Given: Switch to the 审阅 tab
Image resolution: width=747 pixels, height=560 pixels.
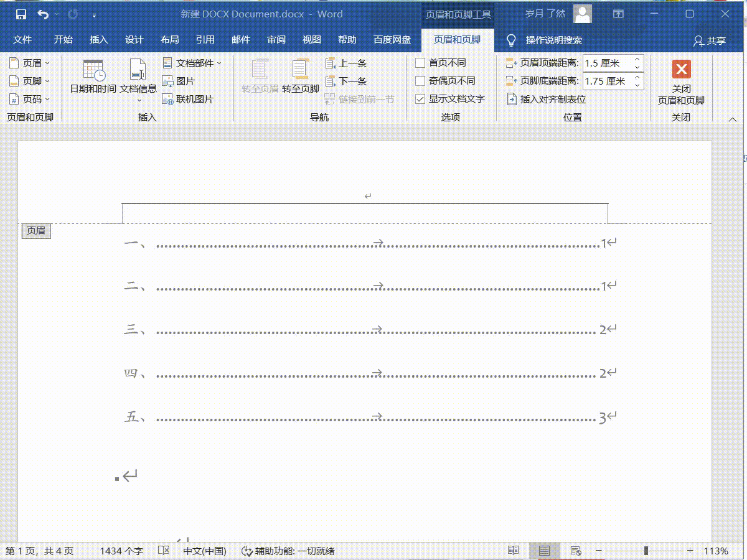Looking at the screenshot, I should coord(276,40).
